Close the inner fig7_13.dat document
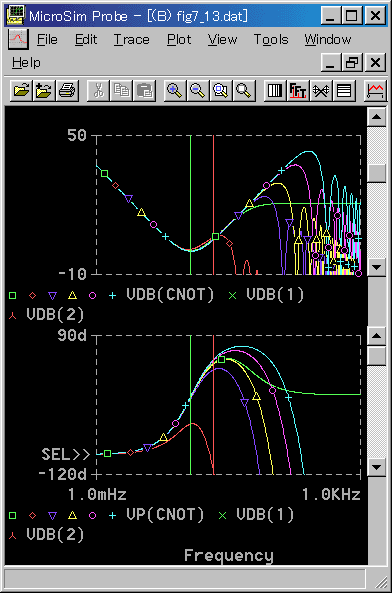392x593 pixels. tap(375, 62)
